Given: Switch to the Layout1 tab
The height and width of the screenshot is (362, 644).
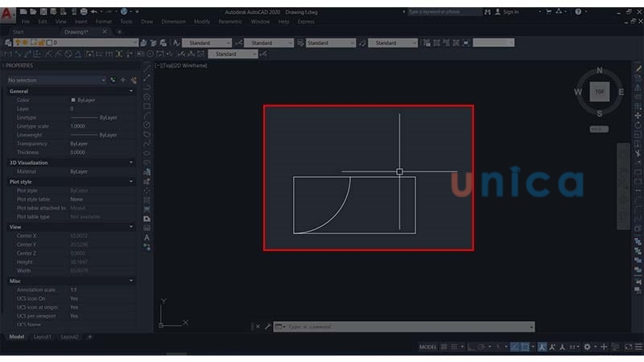Looking at the screenshot, I should (x=43, y=337).
